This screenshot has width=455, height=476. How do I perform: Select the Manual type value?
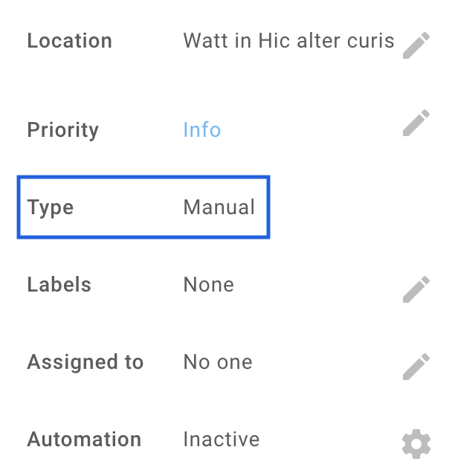(219, 207)
